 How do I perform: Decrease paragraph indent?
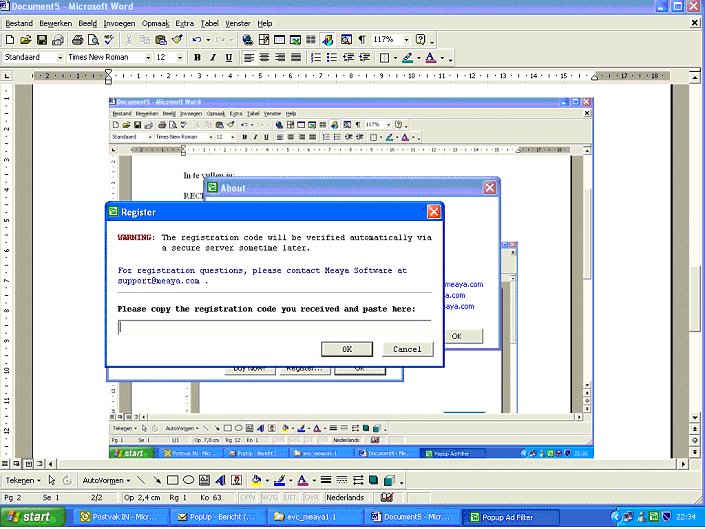click(x=348, y=58)
